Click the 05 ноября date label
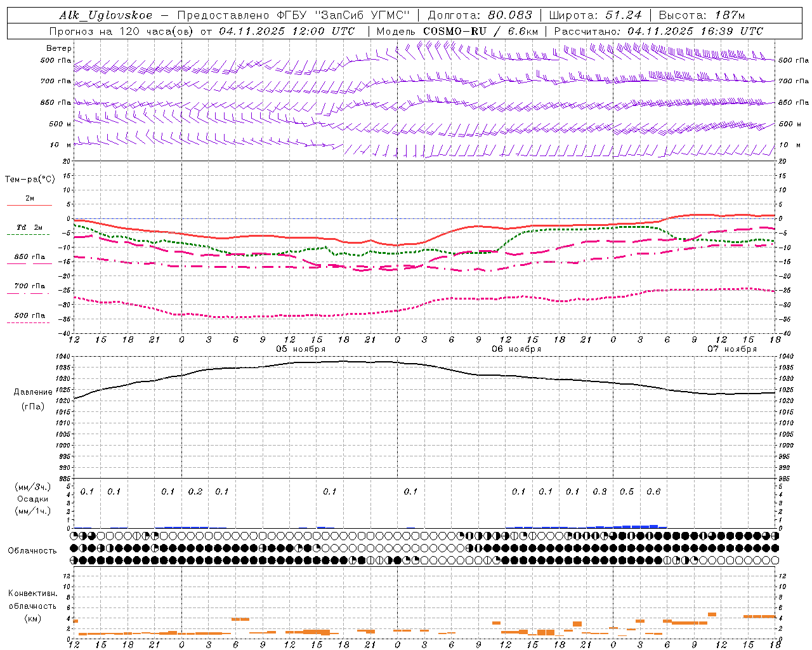The image size is (812, 650). (301, 349)
